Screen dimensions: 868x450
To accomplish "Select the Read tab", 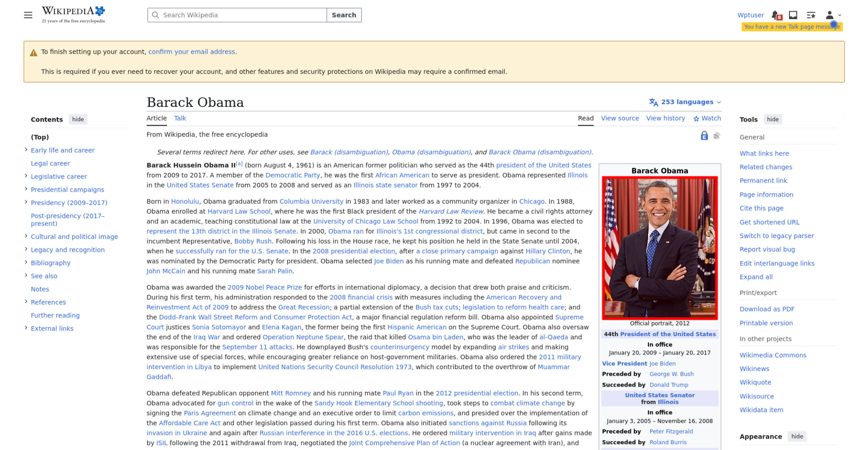I will [585, 118].
